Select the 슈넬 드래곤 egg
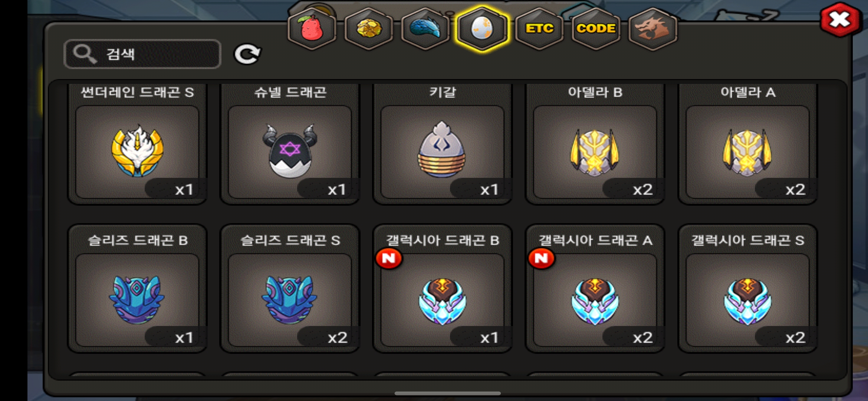 (x=290, y=144)
